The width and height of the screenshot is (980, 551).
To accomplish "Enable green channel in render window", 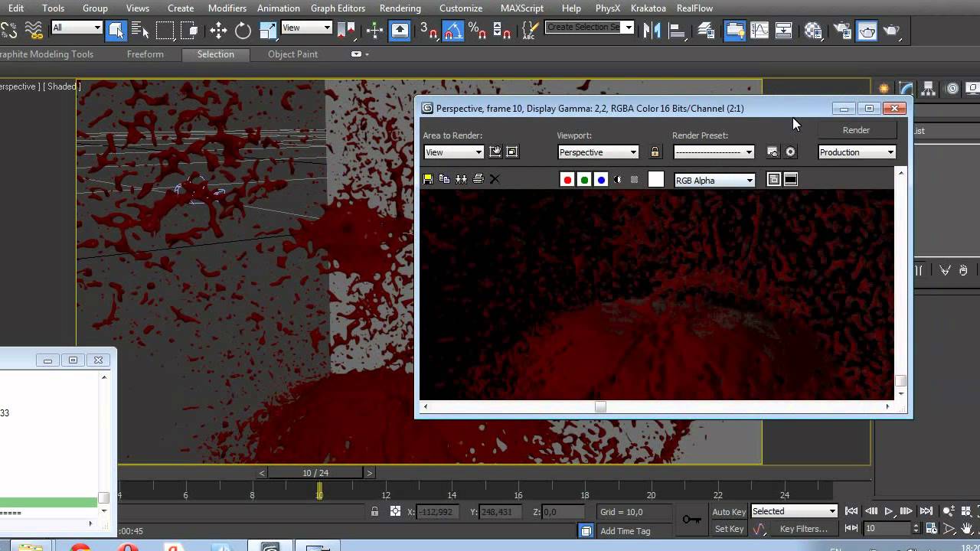I will (584, 180).
